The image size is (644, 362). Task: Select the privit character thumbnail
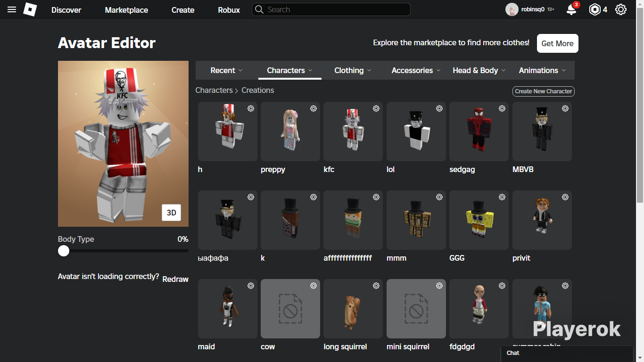click(542, 220)
